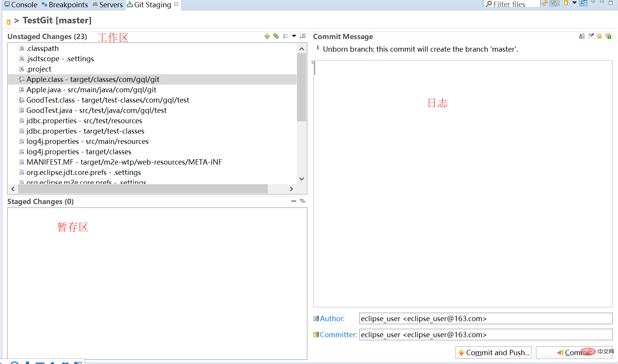This screenshot has height=364, width=618.
Task: Click the horizontal scroll left arrow
Action: click(x=13, y=189)
